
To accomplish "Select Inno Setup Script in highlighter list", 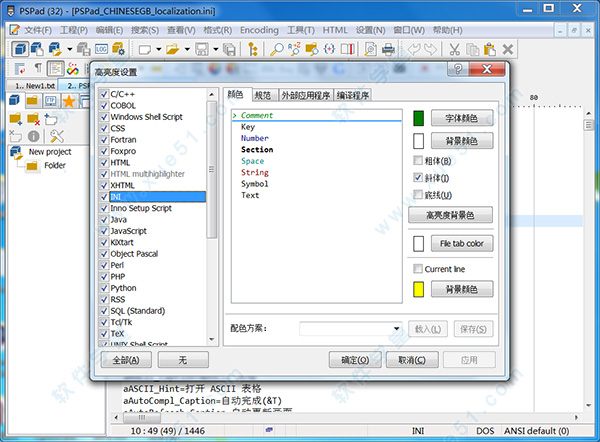I will click(x=141, y=208).
